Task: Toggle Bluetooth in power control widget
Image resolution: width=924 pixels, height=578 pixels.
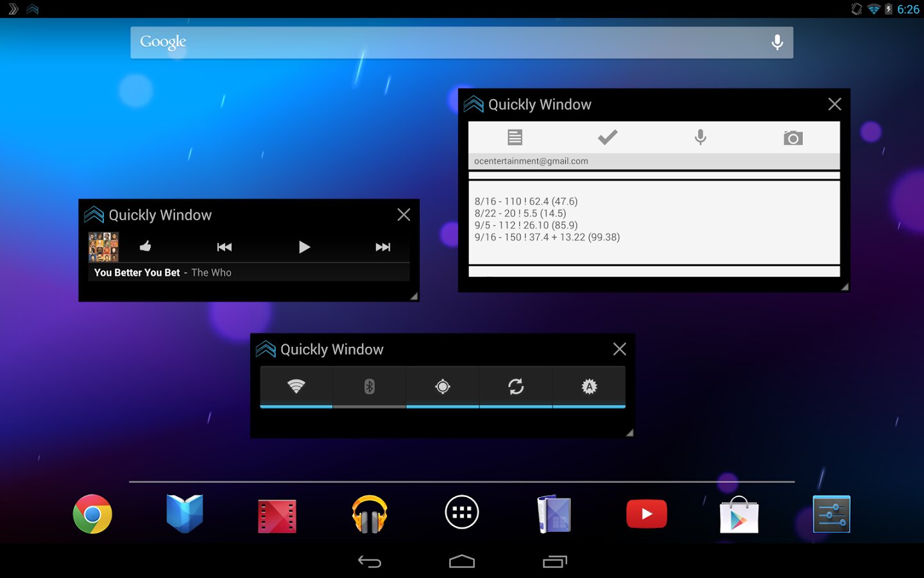Action: pos(369,386)
